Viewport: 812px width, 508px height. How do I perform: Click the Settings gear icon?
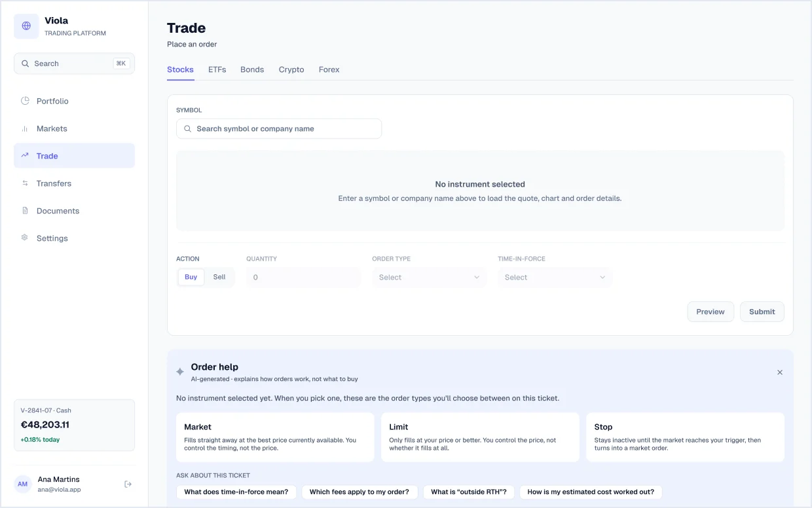coord(25,238)
